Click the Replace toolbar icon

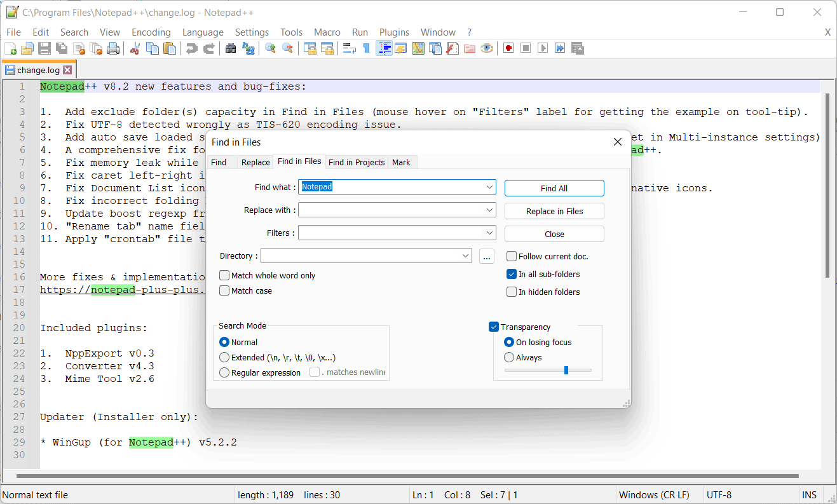point(248,48)
